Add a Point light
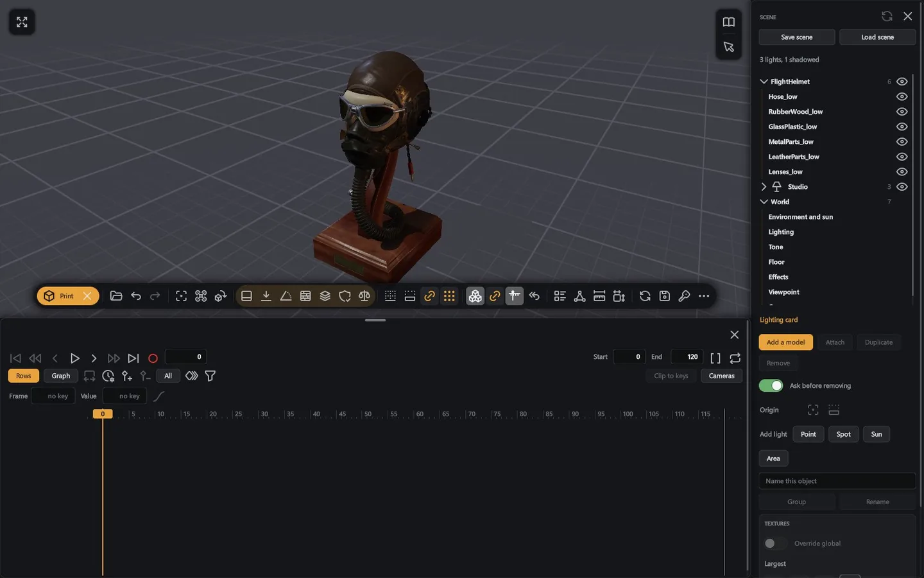The image size is (924, 578). (809, 434)
